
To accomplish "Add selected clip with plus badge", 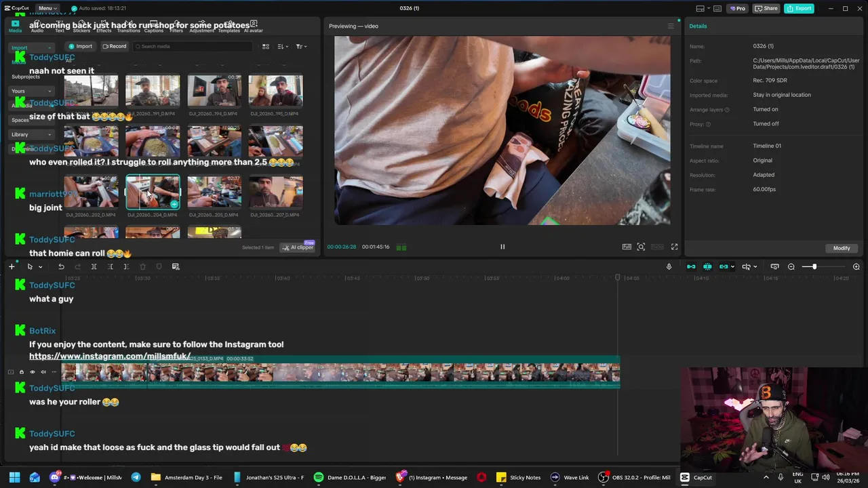I will (174, 204).
